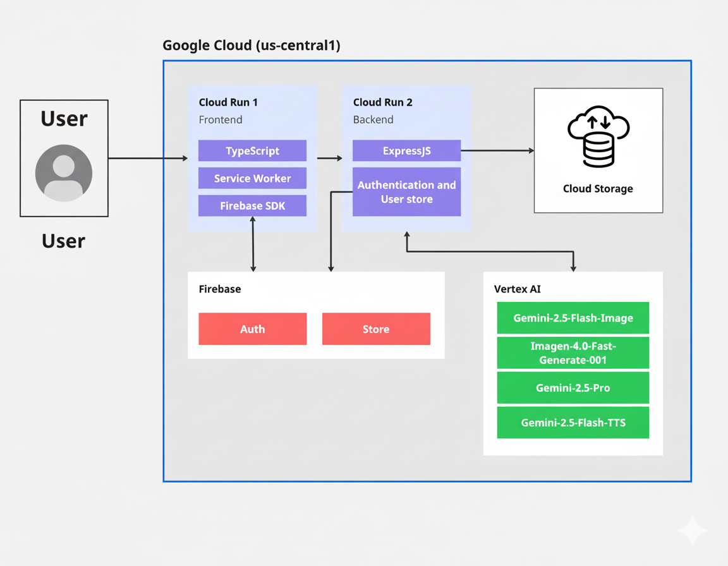Viewport: 728px width, 566px height.
Task: Click the gray user avatar icon
Action: (64, 173)
